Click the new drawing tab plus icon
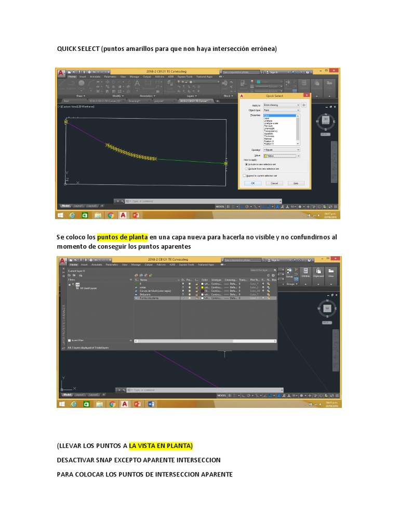 click(218, 101)
